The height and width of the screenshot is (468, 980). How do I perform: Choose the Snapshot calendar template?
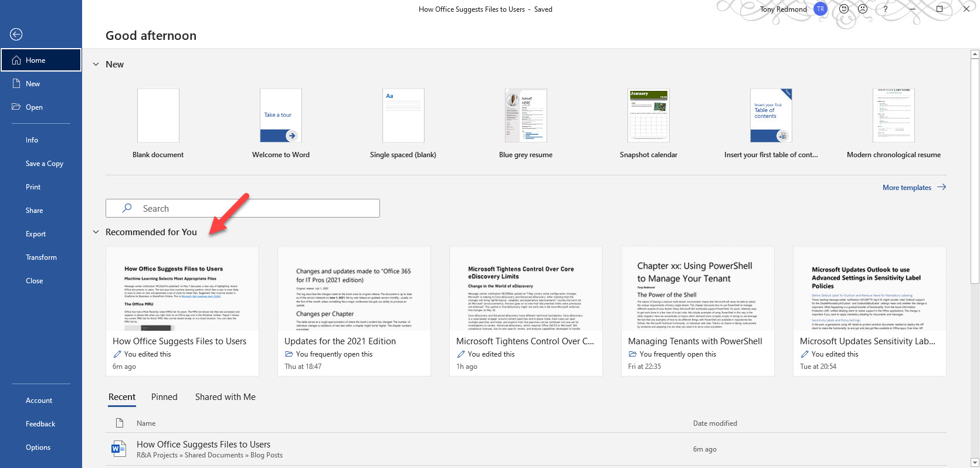click(649, 124)
